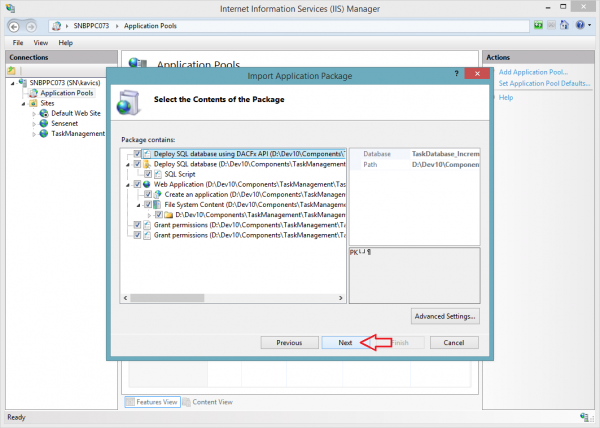
Task: Toggle the Deploy SQL database checkbox
Action: click(137, 164)
